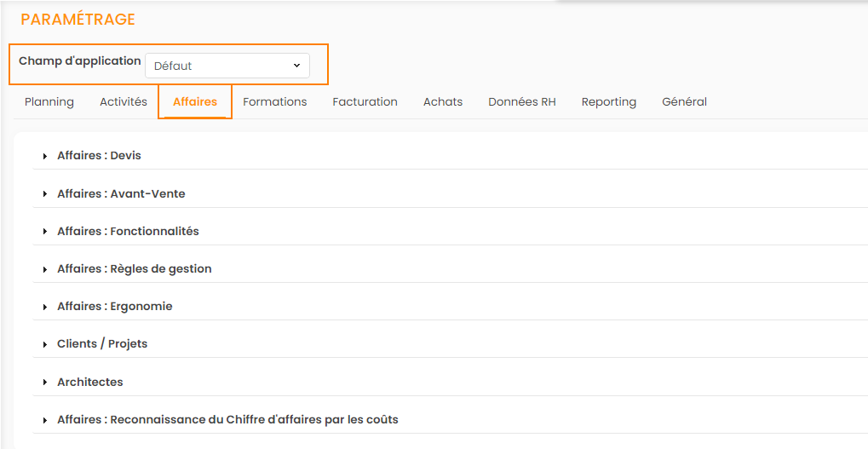Expand the Affaires : Avant-Vente section
Image resolution: width=868 pixels, height=449 pixels.
pyautogui.click(x=121, y=193)
